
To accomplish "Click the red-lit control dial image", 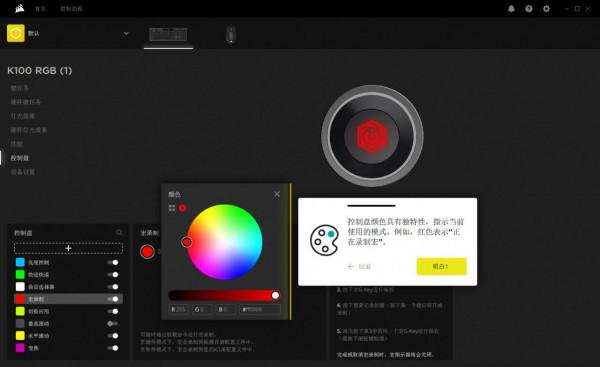I will click(372, 136).
